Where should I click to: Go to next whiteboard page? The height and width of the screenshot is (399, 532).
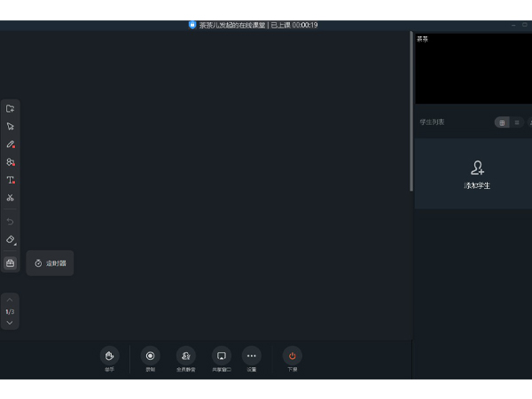(10, 323)
